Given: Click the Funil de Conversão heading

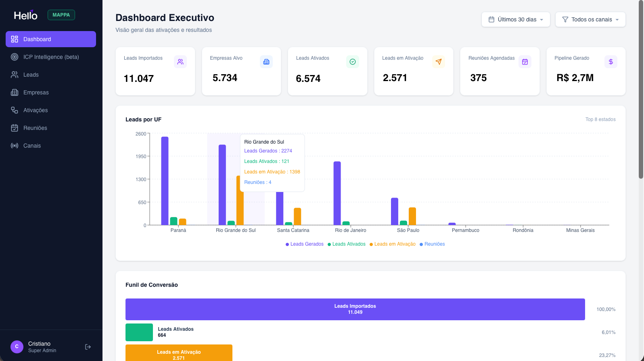Looking at the screenshot, I should coord(152,285).
